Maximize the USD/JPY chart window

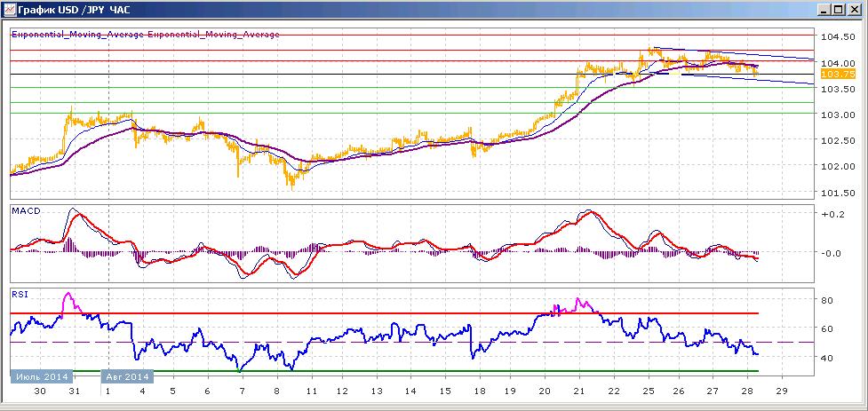click(x=839, y=10)
